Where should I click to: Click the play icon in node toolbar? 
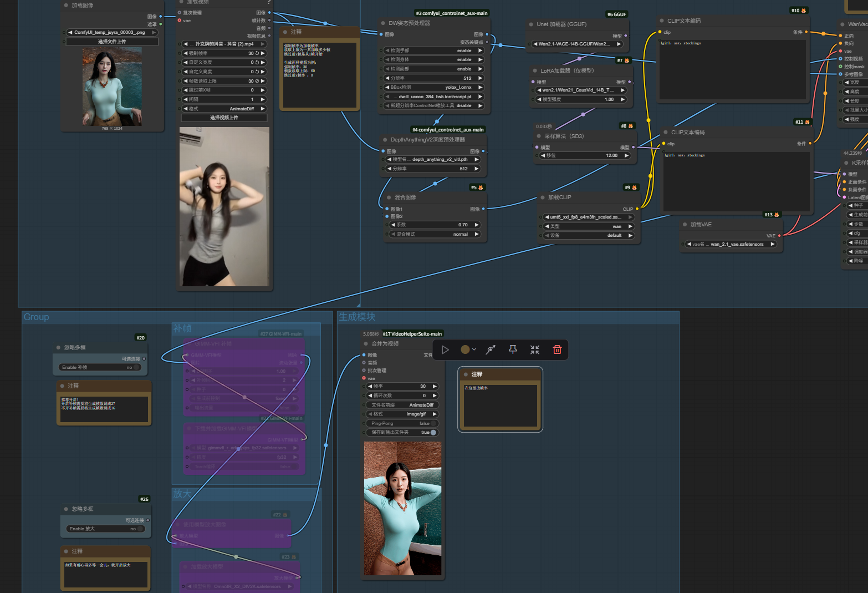point(445,349)
